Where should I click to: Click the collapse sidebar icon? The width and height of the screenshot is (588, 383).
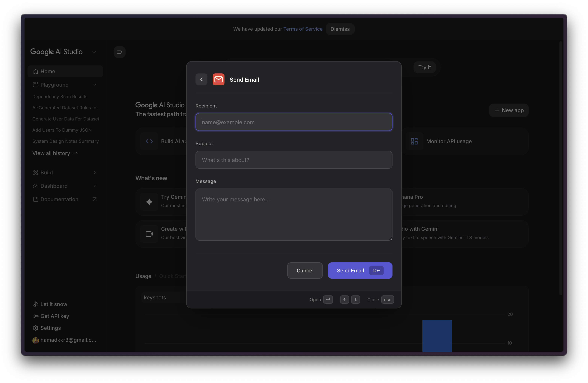tap(119, 52)
